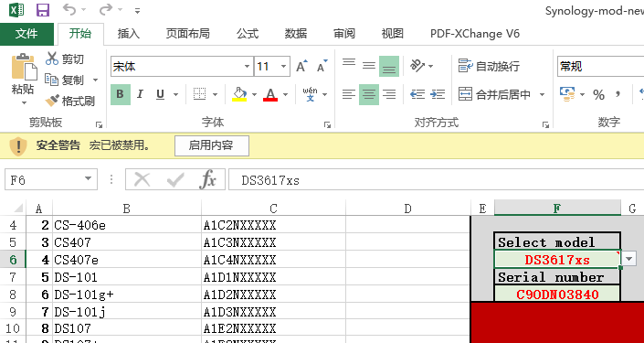Open the 字体 group dialog launcher
This screenshot has height=343, width=644.
point(327,124)
